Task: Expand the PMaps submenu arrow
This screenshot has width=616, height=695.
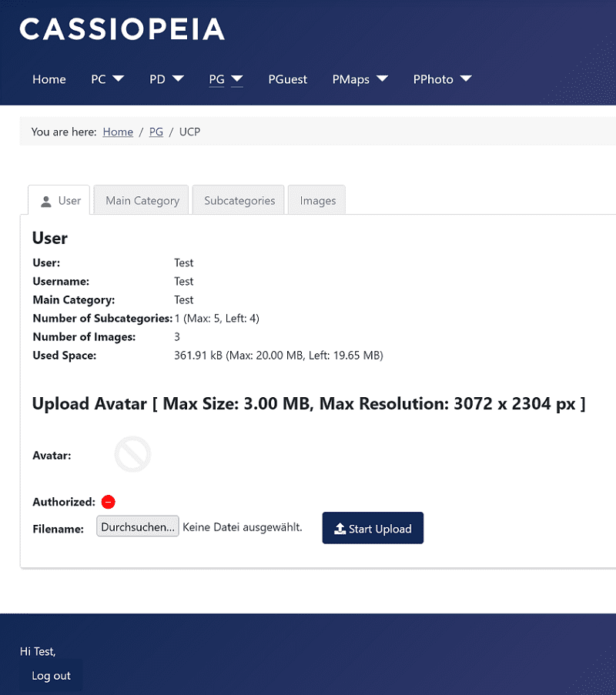Action: coord(382,79)
